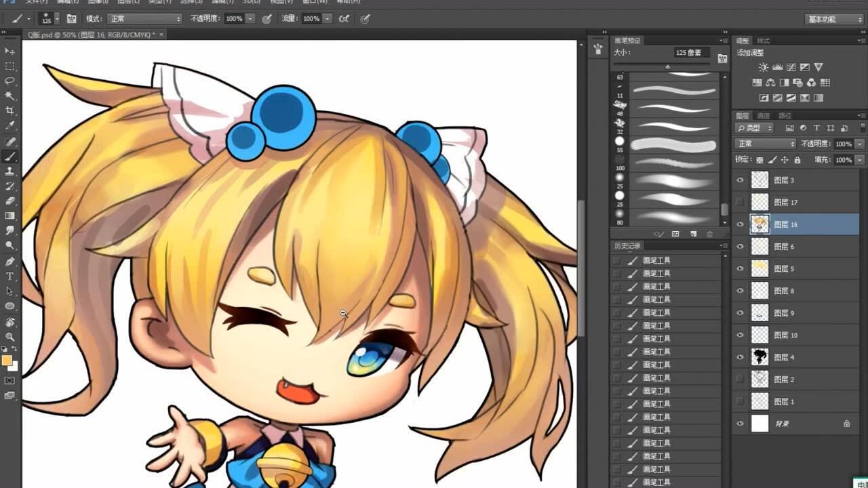Viewport: 868px width, 488px height.
Task: Pick the Crop tool in toolbar
Action: pos(10,110)
